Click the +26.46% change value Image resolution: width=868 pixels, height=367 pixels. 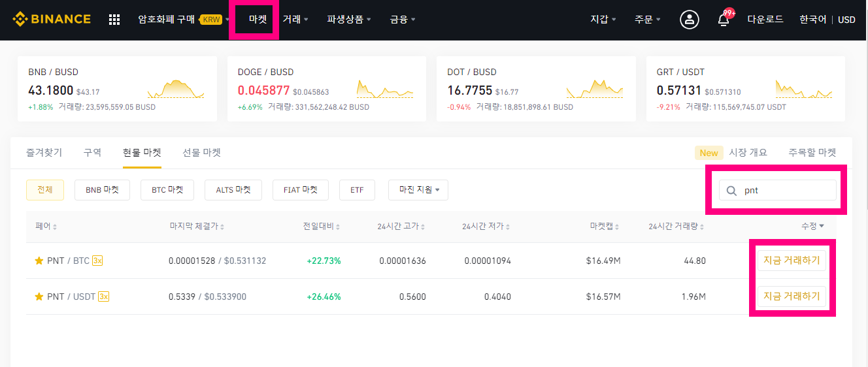coord(324,296)
